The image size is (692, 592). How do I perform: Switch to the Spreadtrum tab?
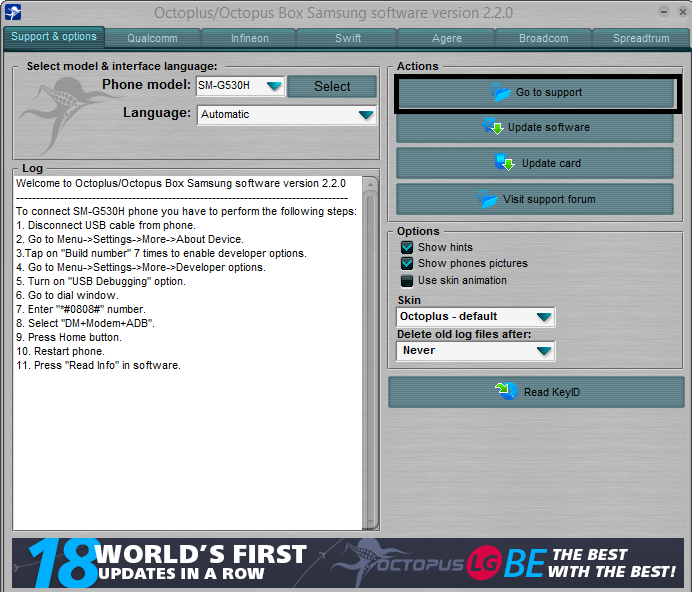[x=641, y=38]
